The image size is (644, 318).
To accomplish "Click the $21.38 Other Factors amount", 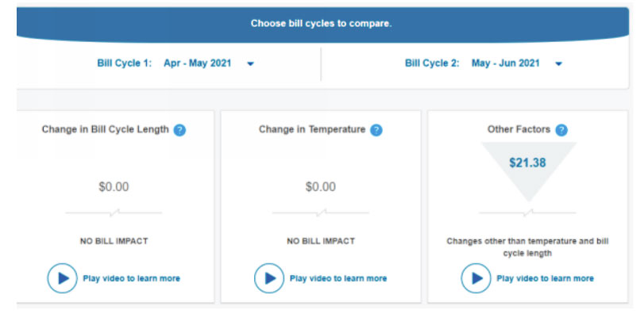I will point(528,162).
